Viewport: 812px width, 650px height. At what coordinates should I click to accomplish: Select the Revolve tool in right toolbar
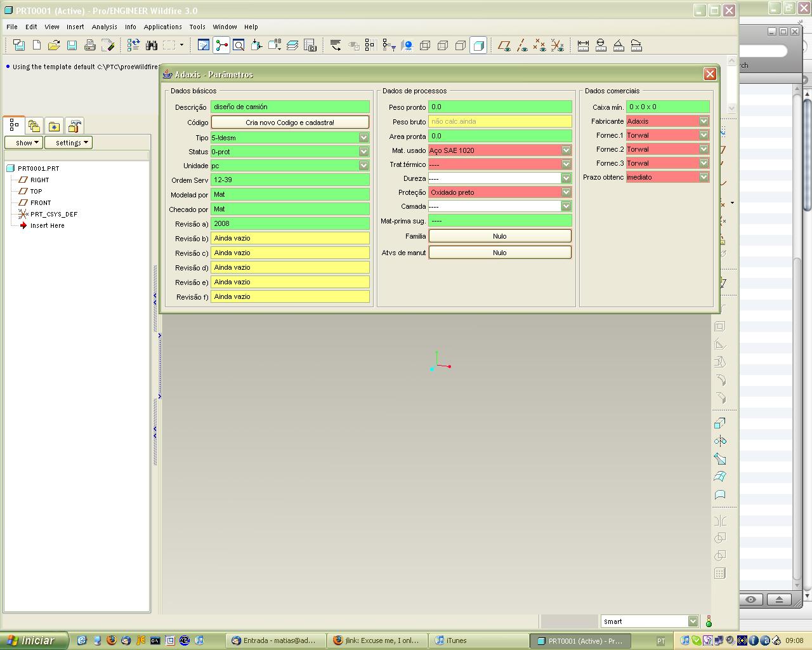click(x=720, y=441)
